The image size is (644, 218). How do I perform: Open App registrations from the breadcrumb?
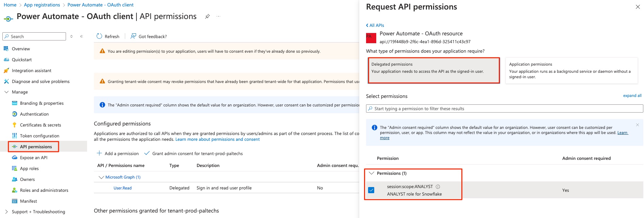(42, 5)
